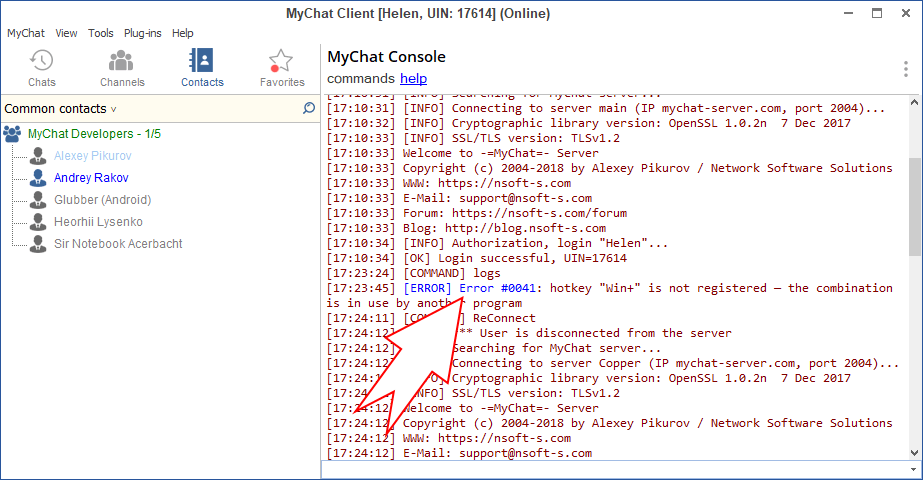Image resolution: width=923 pixels, height=480 pixels.
Task: Click MyChat Developers group icon
Action: tap(12, 134)
